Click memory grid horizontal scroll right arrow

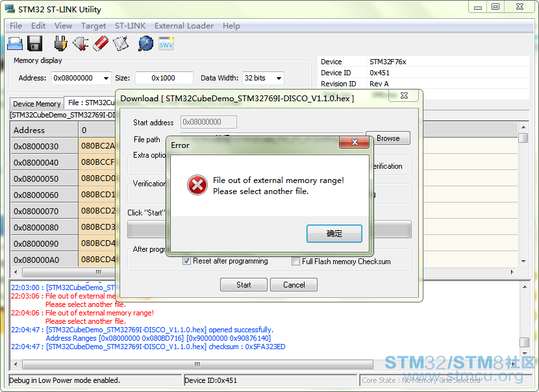point(512,272)
